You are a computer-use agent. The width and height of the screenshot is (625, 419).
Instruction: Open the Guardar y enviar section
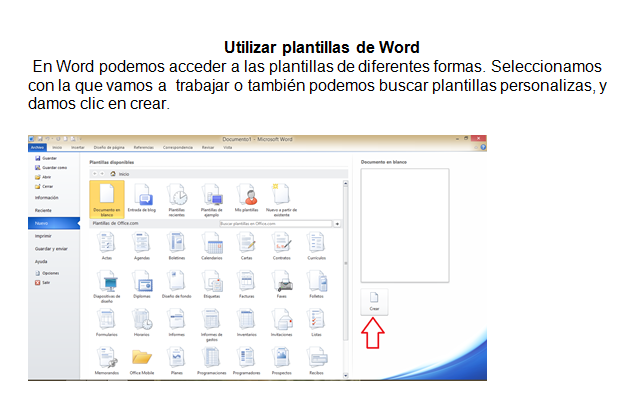pyautogui.click(x=51, y=249)
